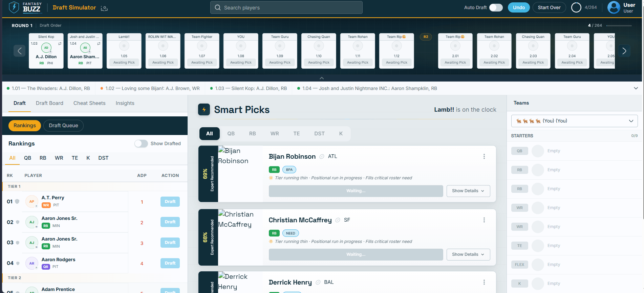The image size is (644, 293).
Task: Collapse the draft order panel
Action: click(322, 78)
